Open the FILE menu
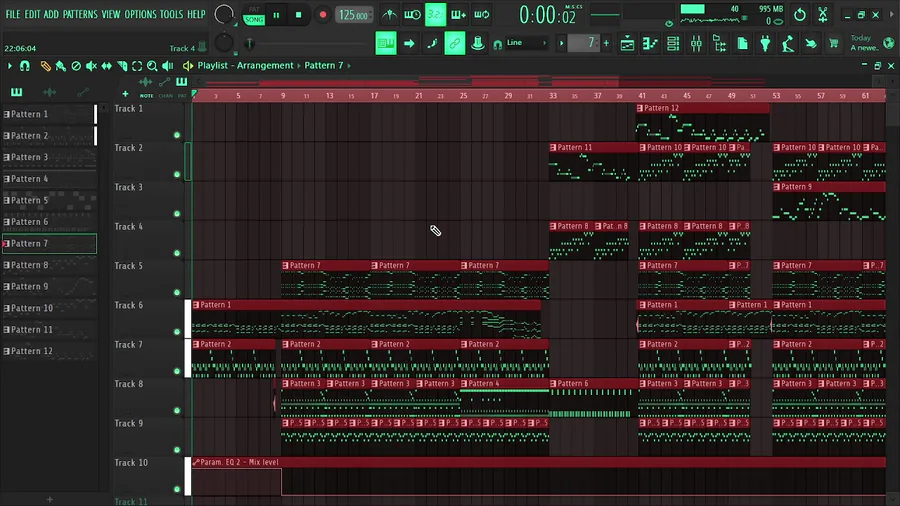900x506 pixels. coord(13,14)
